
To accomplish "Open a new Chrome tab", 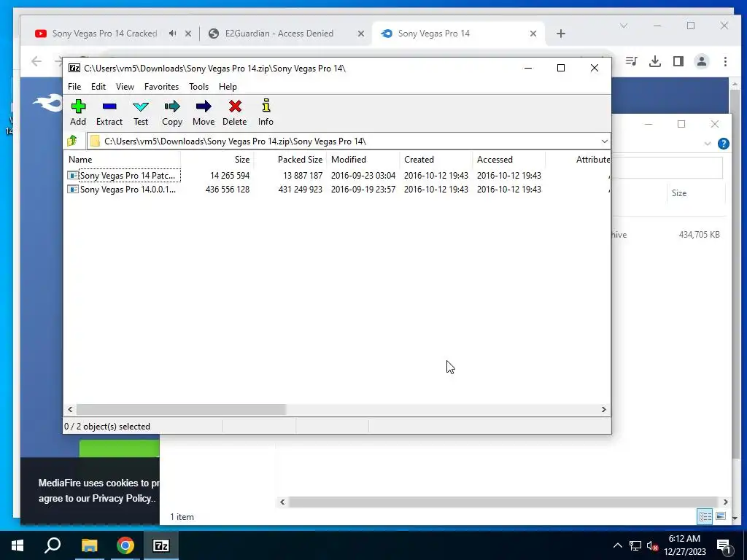I will coord(561,34).
